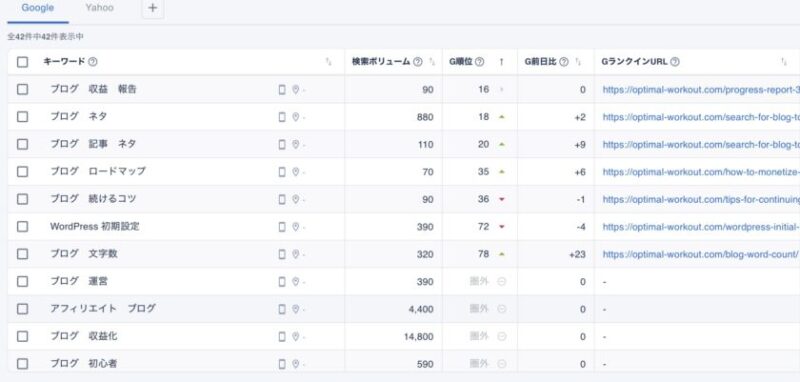The image size is (800, 382).
Task: Check the box for ブログ 収益 報告
Action: 22,89
